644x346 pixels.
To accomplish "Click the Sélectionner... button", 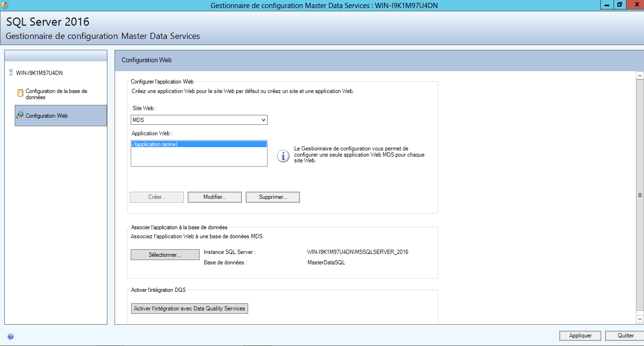I will 165,255.
